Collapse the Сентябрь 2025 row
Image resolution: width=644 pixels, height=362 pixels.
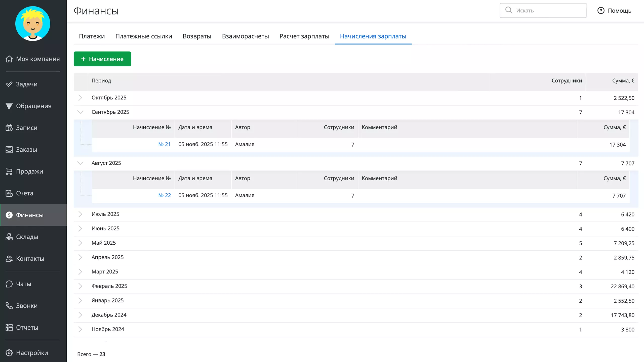pyautogui.click(x=80, y=112)
